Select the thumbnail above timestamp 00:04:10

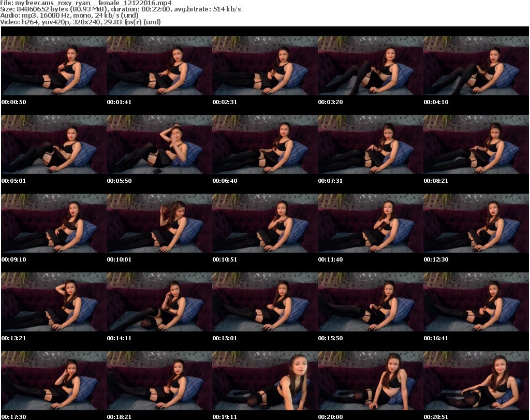476,66
